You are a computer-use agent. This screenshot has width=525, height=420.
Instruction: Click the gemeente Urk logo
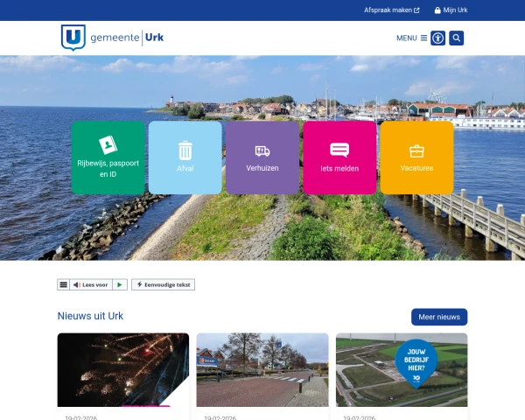[x=112, y=38]
